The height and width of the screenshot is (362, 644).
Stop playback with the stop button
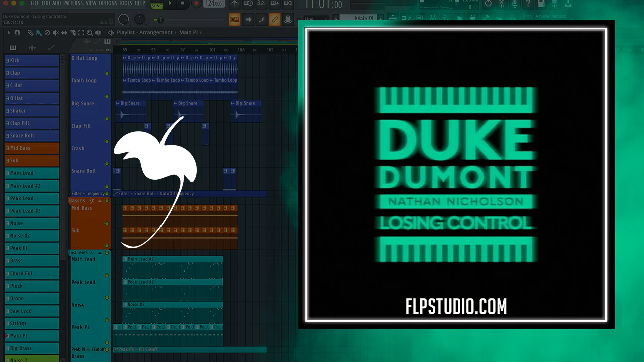pos(182,4)
